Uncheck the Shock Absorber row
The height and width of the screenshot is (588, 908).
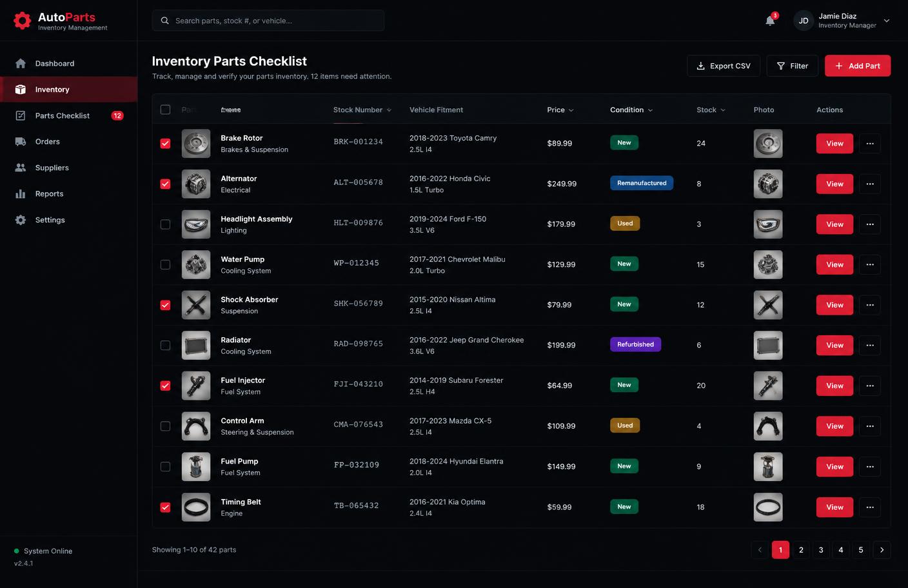[x=165, y=305]
